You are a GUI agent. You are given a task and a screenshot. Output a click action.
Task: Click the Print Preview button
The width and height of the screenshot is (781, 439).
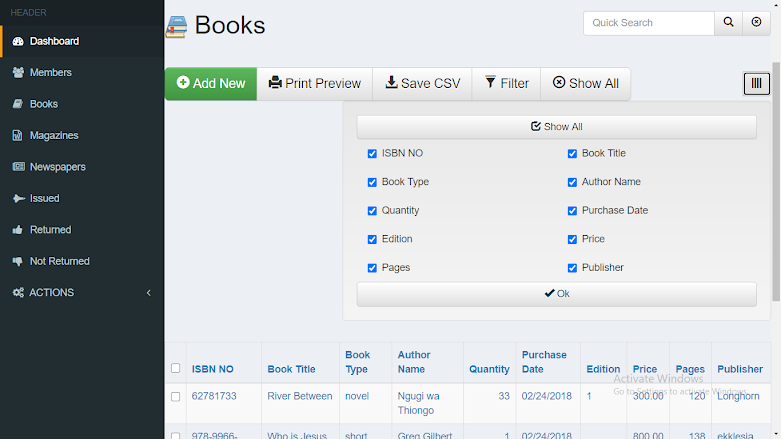(315, 84)
